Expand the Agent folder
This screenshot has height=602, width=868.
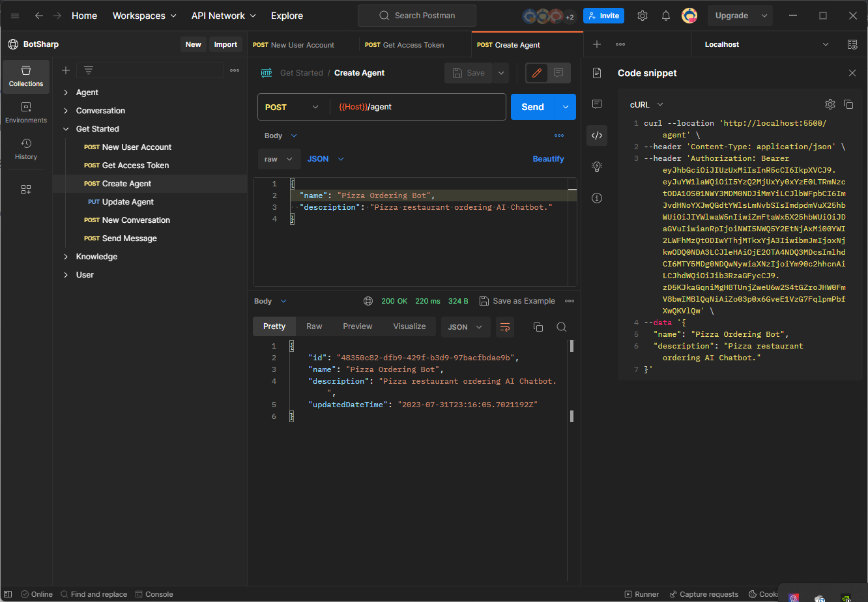(66, 93)
